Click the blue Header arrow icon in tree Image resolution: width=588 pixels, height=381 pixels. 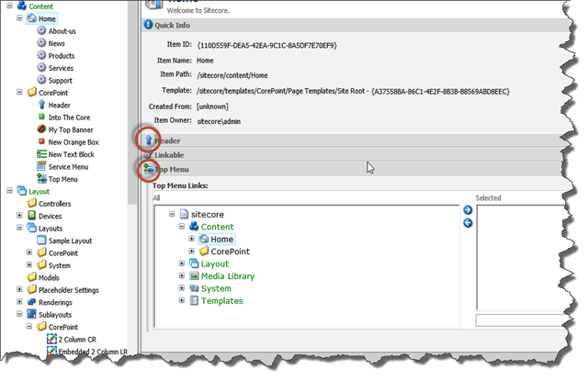tap(41, 105)
